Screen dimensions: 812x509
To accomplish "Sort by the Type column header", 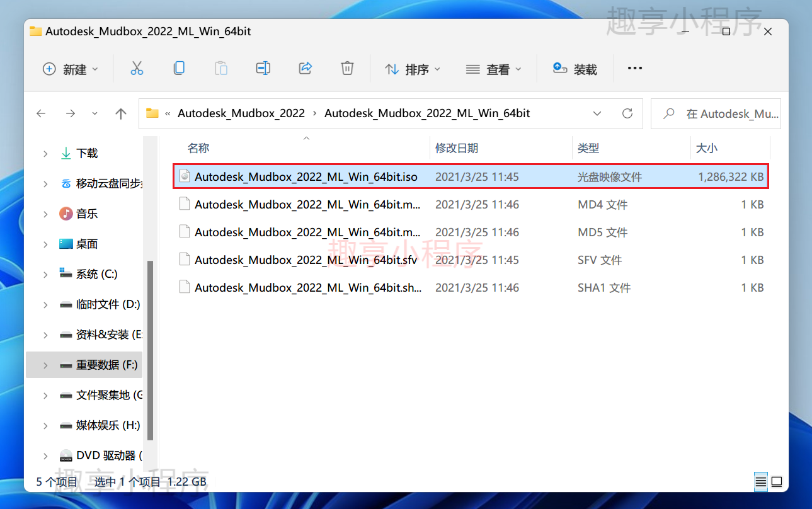I will pyautogui.click(x=588, y=148).
